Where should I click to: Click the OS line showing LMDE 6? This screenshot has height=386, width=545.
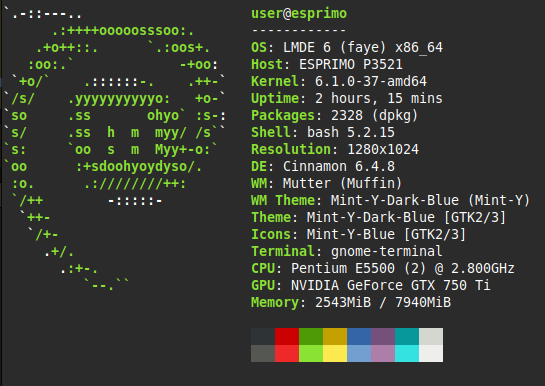tap(347, 47)
